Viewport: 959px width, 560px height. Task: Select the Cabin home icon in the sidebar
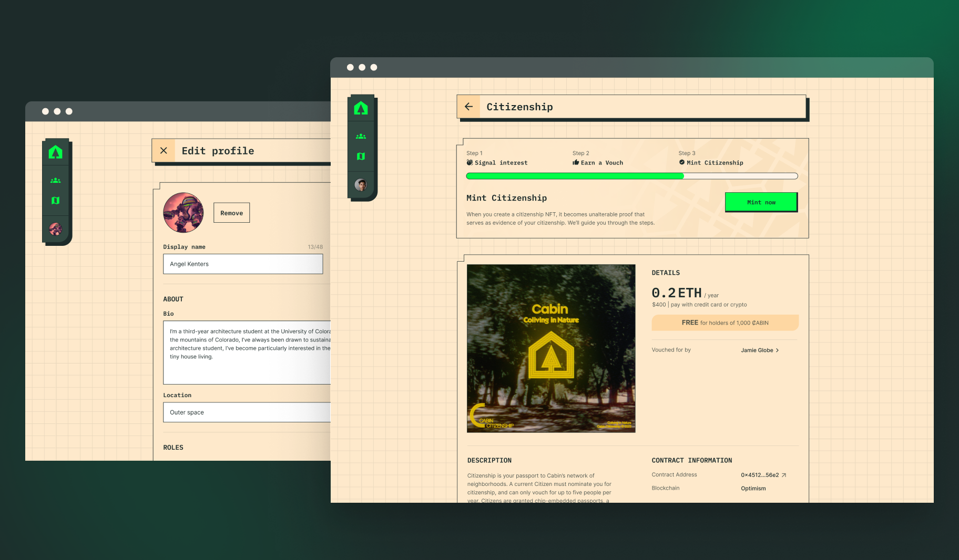pyautogui.click(x=361, y=108)
